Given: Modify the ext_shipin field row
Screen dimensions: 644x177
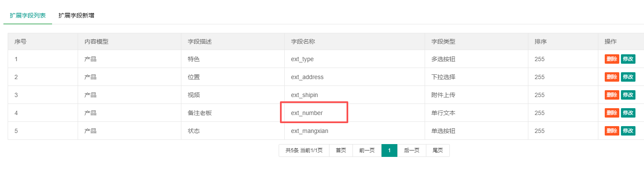Looking at the screenshot, I should [x=628, y=95].
